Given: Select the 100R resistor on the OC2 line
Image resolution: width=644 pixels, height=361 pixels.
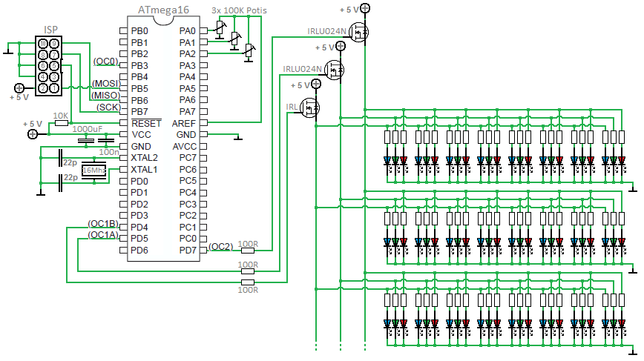Looking at the screenshot, I should (247, 250).
